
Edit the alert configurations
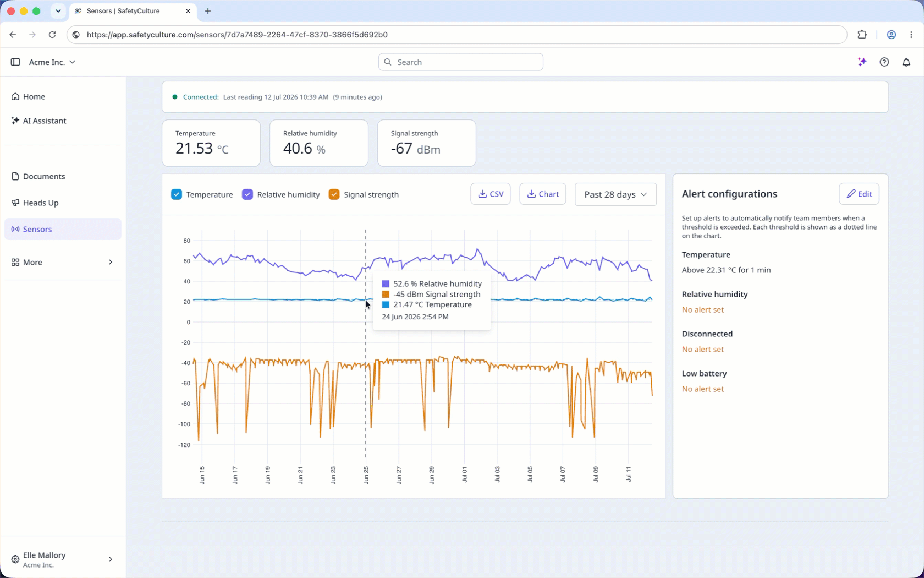[859, 194]
